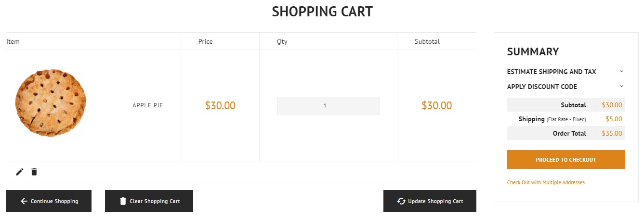This screenshot has height=217, width=644.
Task: Click the Update Shopping Cart button label
Action: point(435,201)
